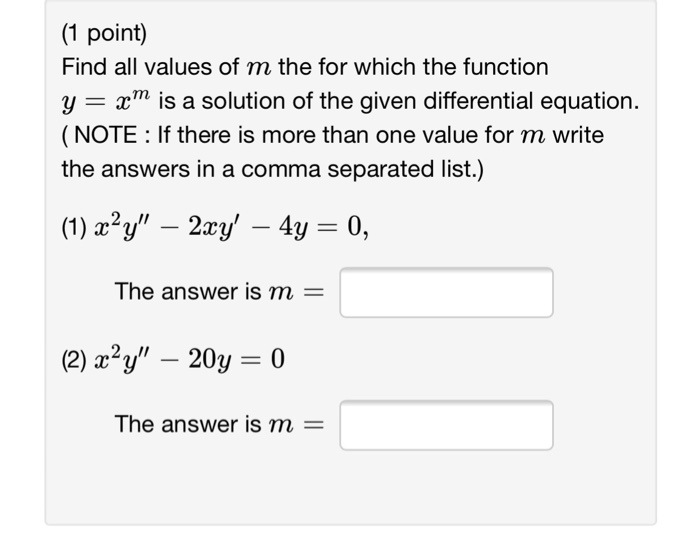The image size is (700, 547).
Task: Select the equation x²y'' − 20y = 0
Action: (x=189, y=359)
